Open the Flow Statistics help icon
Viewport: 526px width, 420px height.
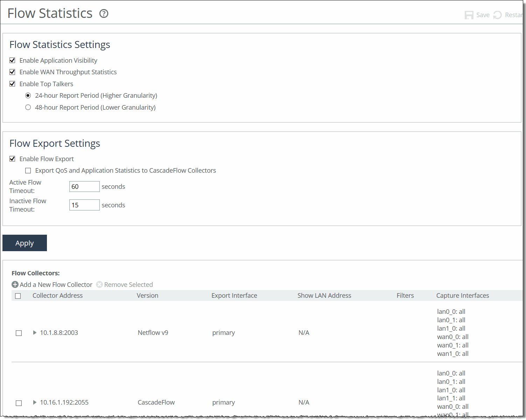click(x=103, y=13)
